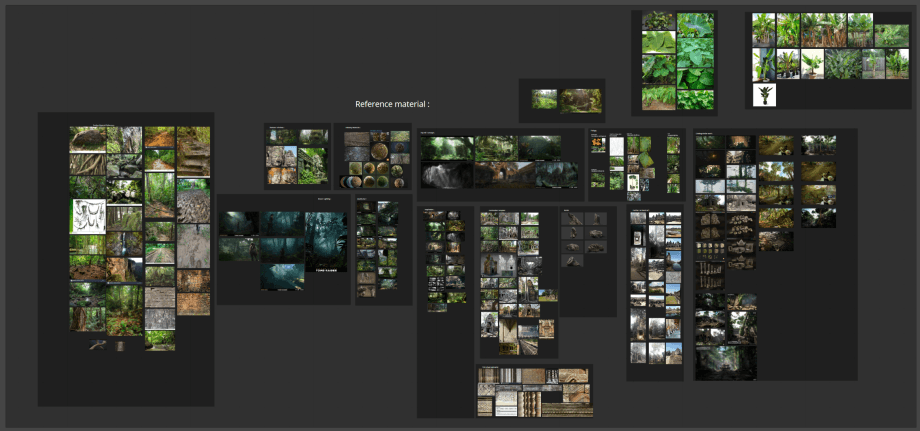920x431 pixels.
Task: Pick the tall leaning rock model thumbnail
Action: click(574, 219)
